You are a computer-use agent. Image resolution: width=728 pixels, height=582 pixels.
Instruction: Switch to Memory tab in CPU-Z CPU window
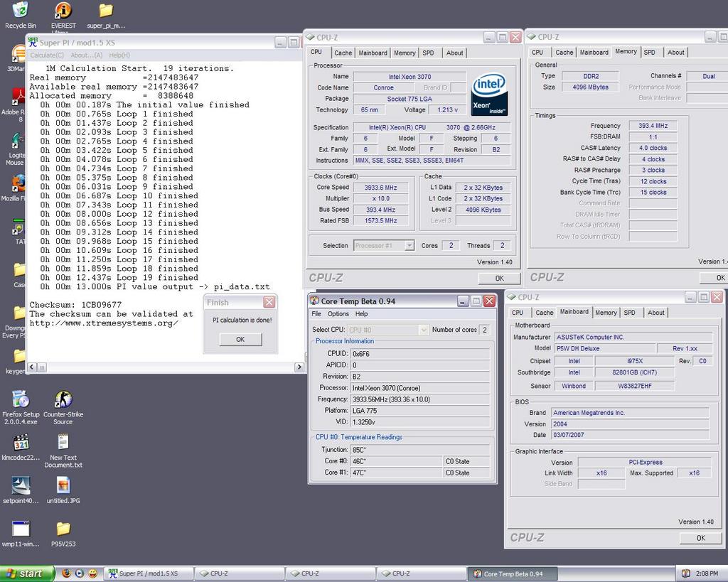(x=405, y=53)
